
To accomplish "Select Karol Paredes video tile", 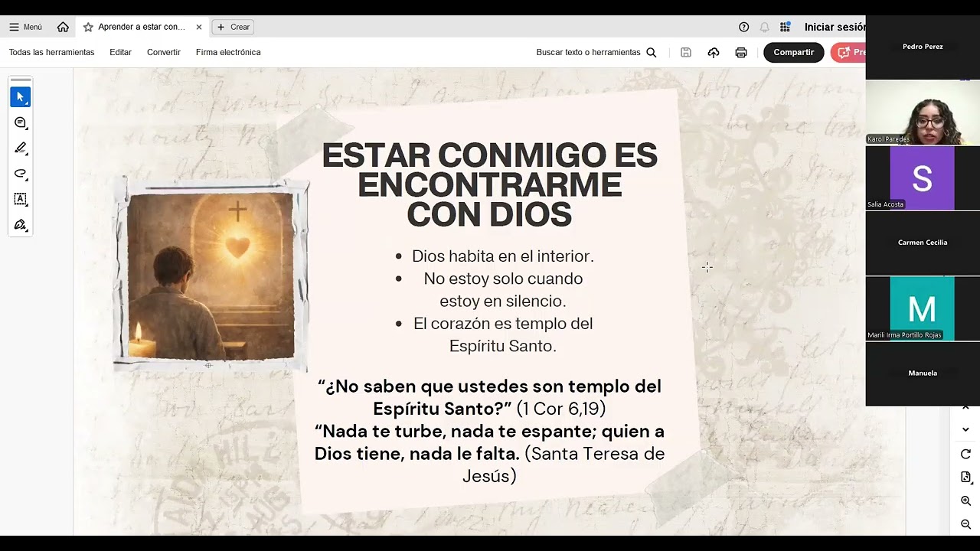I will tap(923, 112).
